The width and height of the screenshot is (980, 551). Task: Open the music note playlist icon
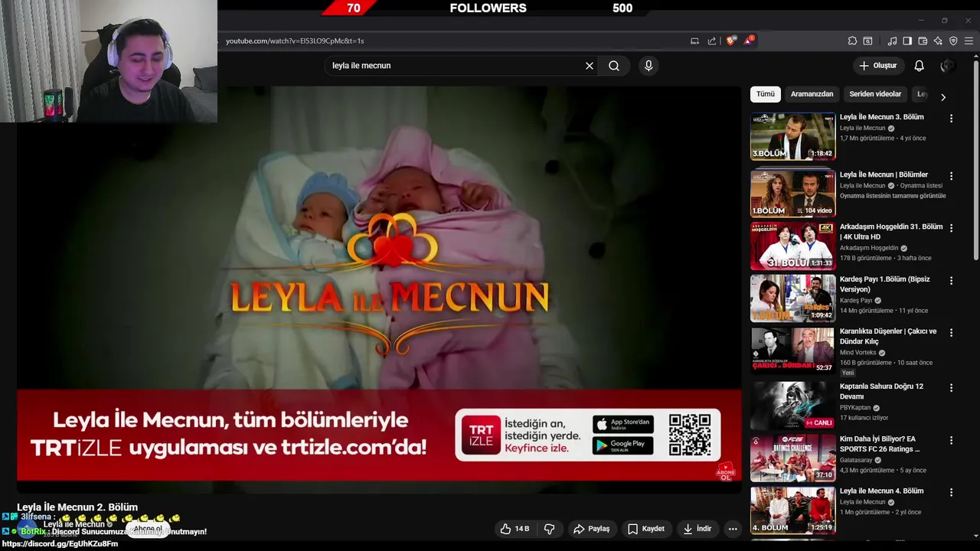(892, 41)
